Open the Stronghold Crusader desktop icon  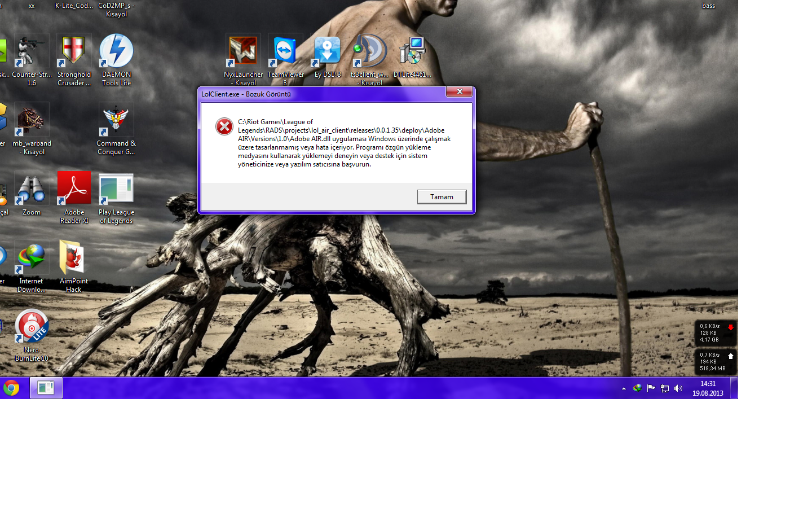coord(74,60)
